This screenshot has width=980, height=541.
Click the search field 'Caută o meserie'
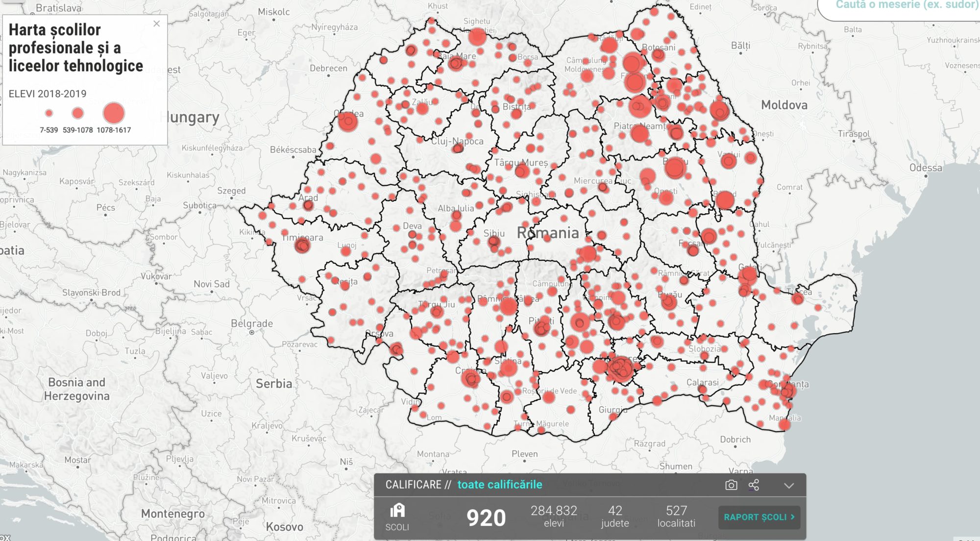902,7
